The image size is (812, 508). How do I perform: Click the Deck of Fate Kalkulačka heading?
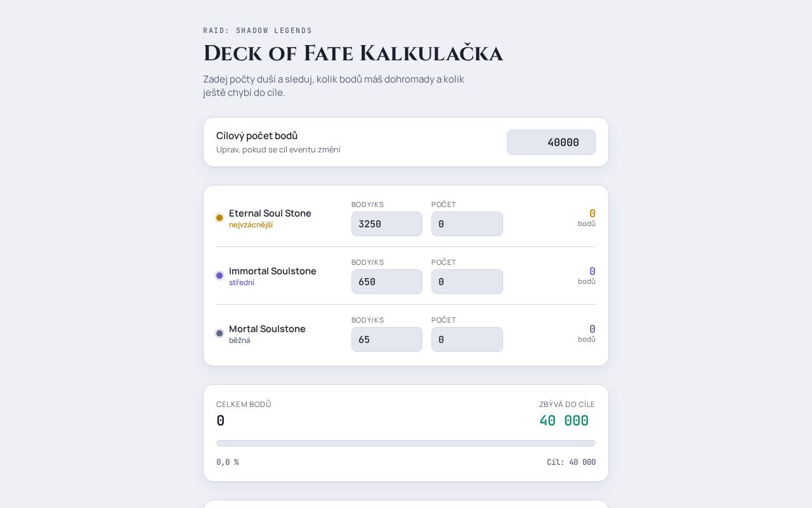(353, 53)
